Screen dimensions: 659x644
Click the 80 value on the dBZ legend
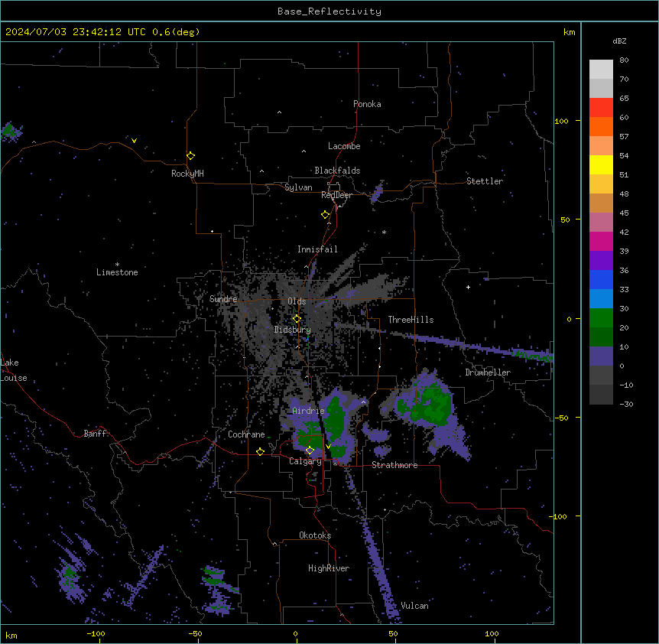[x=624, y=60]
